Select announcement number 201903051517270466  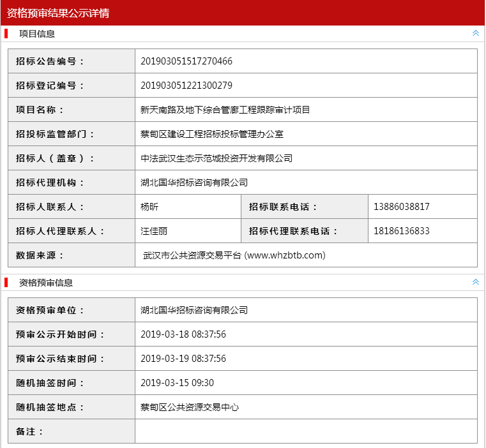pyautogui.click(x=186, y=61)
